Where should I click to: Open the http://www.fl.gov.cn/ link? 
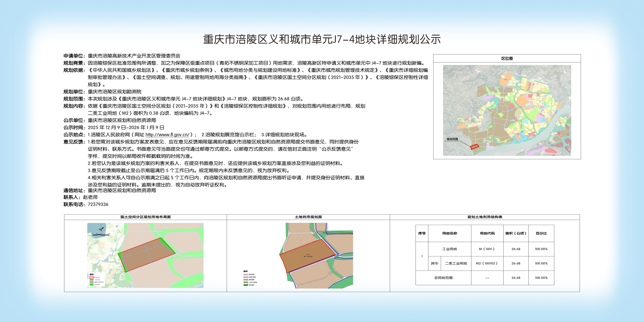click(x=167, y=135)
